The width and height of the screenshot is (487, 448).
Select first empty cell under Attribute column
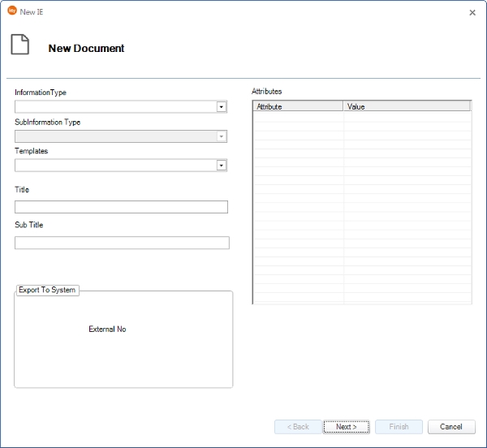(298, 117)
